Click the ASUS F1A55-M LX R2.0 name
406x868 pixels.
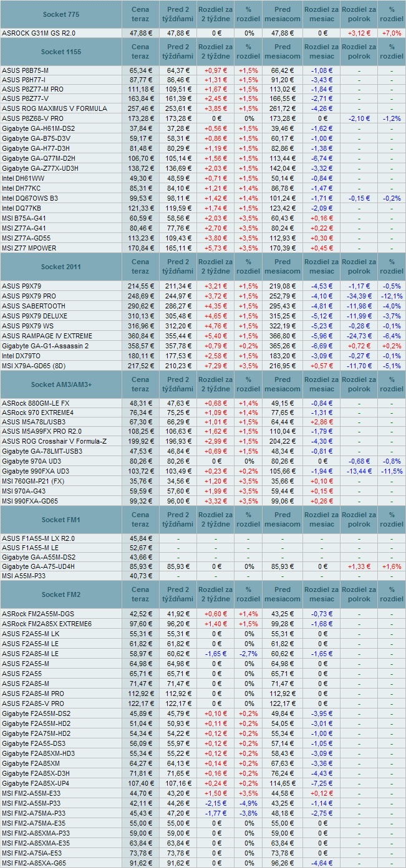[38, 538]
